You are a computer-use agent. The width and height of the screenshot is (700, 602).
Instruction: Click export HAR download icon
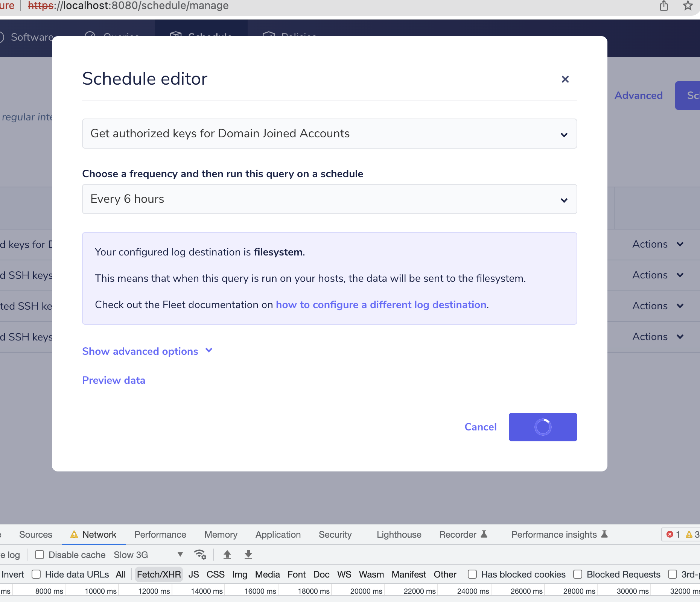[248, 555]
